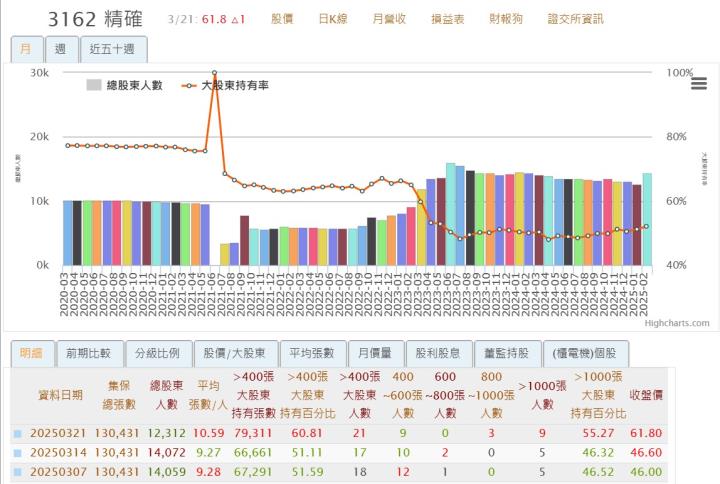Click the 收盤價 column header
The image size is (720, 484).
646,395
